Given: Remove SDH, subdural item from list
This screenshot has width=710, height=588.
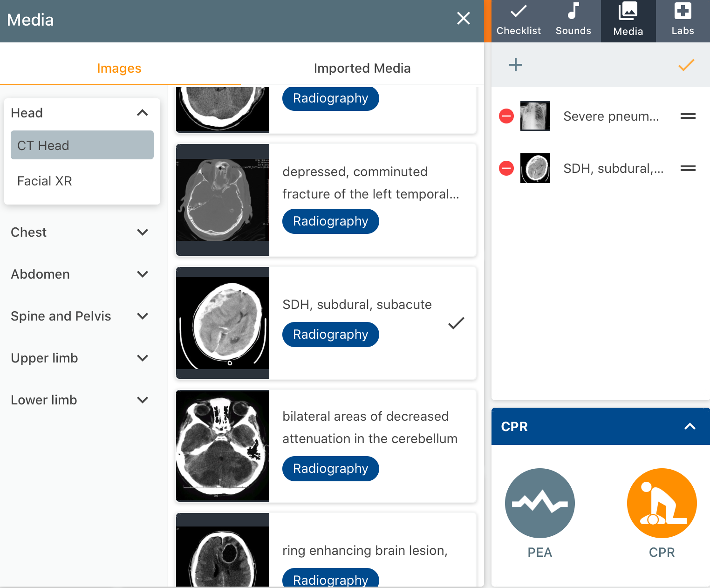Looking at the screenshot, I should 506,168.
